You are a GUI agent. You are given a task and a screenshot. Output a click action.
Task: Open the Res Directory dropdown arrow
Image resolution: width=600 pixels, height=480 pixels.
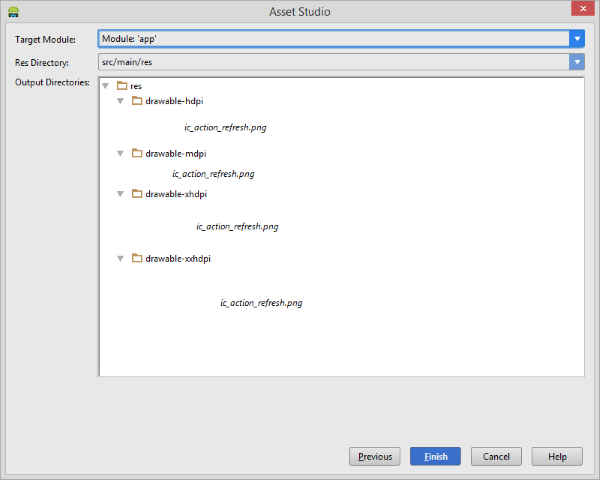click(x=577, y=62)
